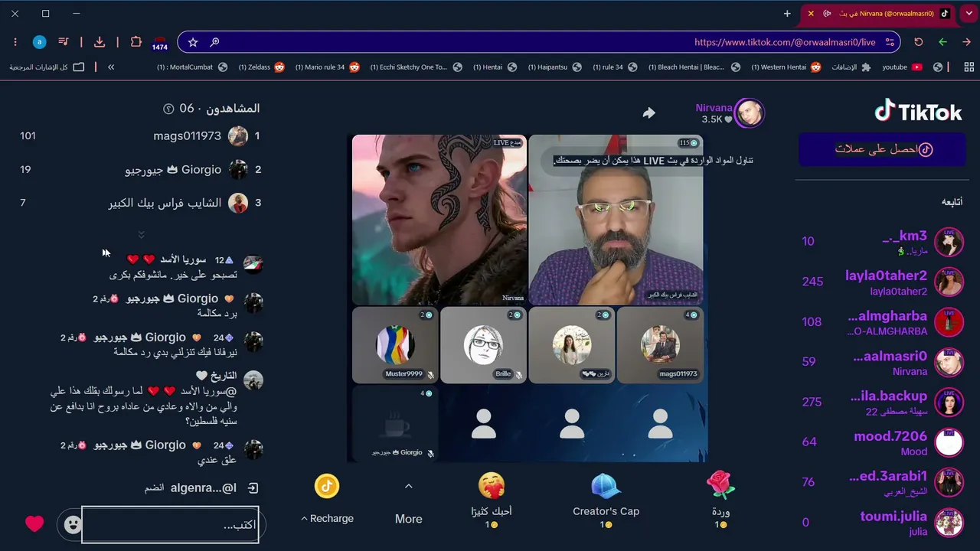Open a new browser tab
This screenshot has width=980, height=551.
pos(787,14)
